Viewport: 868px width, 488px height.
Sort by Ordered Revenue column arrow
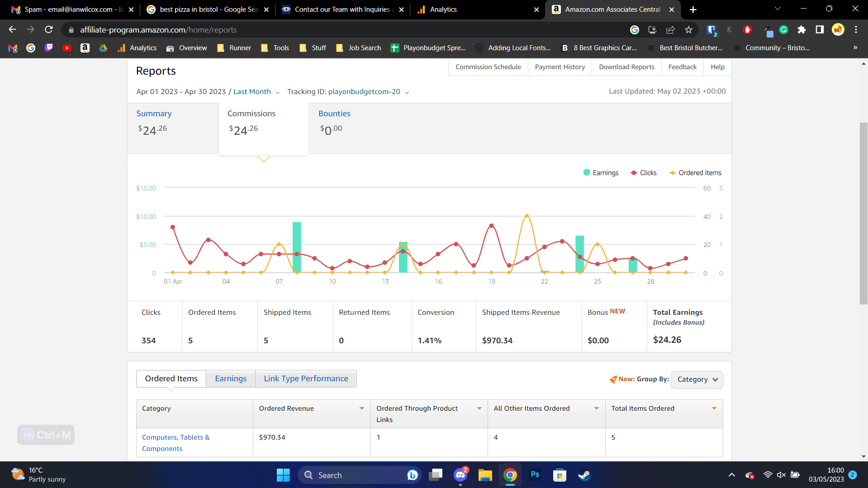362,408
